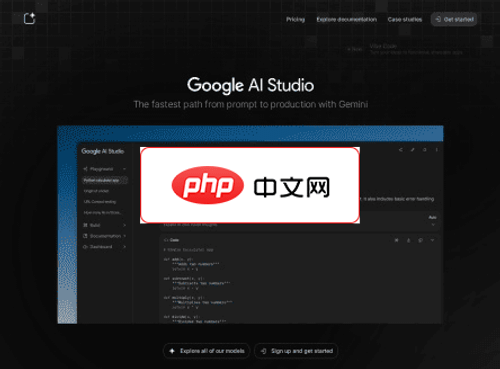Click the sign-in arrow icon beside Sign up
The height and width of the screenshot is (369, 500).
point(263,351)
